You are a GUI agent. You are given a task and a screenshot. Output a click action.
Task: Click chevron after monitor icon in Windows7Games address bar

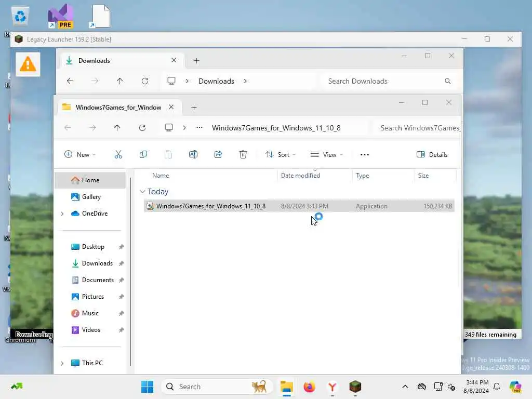(184, 128)
